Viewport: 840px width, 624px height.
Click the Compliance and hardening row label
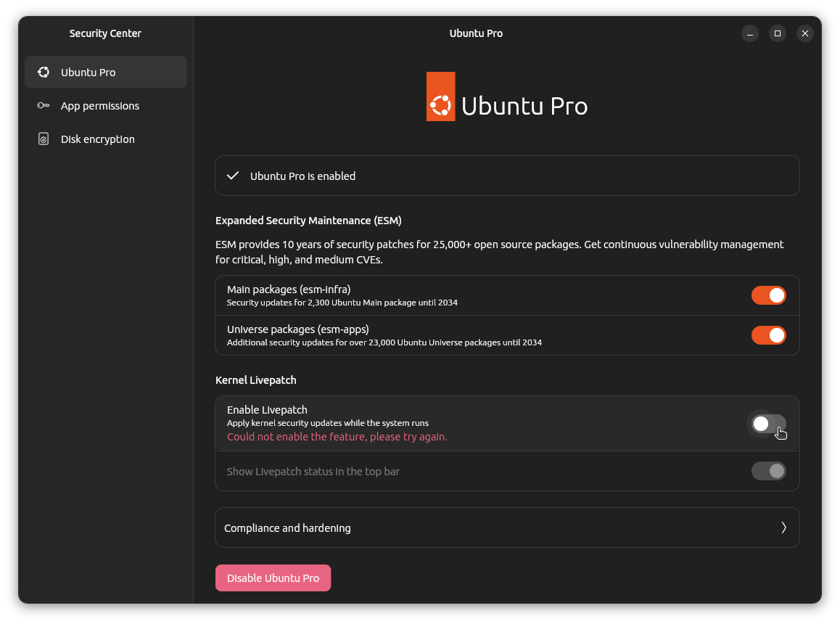tap(287, 528)
